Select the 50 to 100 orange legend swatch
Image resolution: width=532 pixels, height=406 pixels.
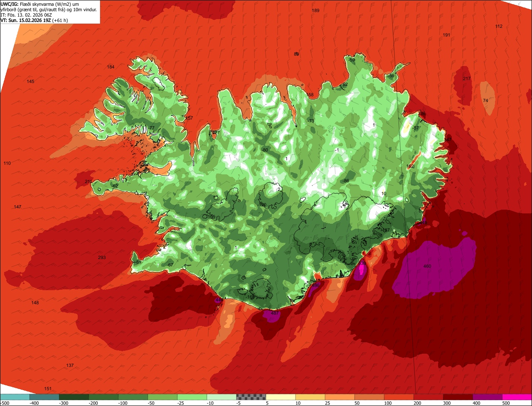pos(369,397)
